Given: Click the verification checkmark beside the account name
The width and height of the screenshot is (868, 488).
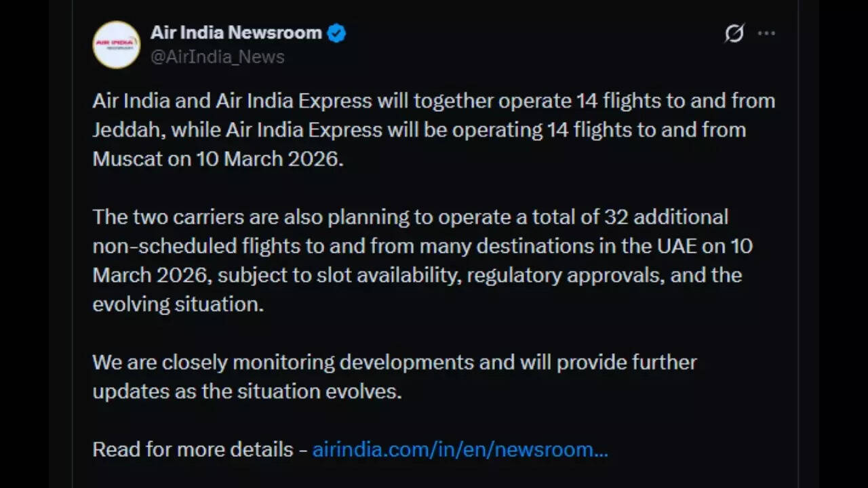Looking at the screenshot, I should (x=335, y=32).
